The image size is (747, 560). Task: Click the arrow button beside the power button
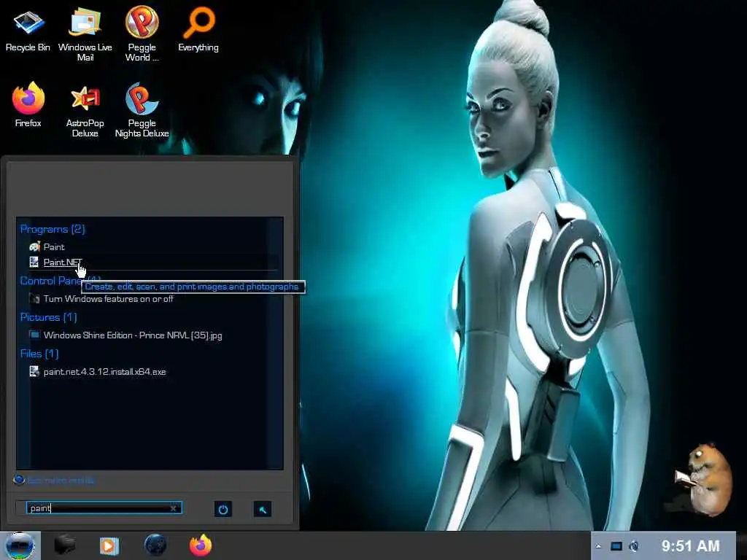point(263,510)
